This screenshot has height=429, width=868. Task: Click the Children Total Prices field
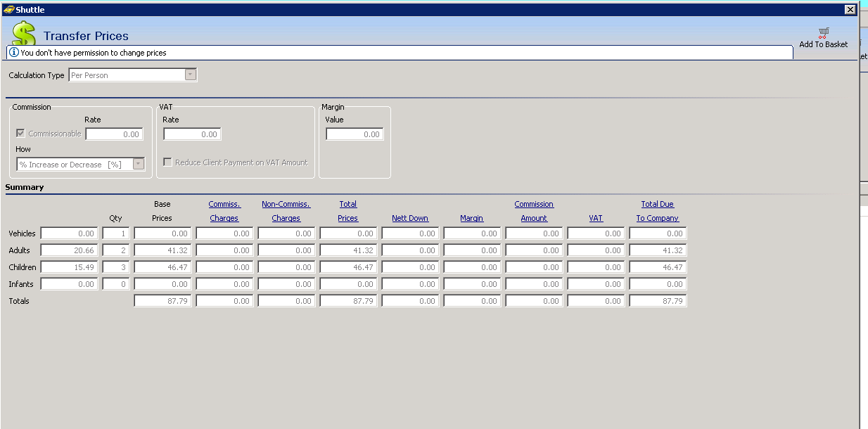tap(348, 267)
